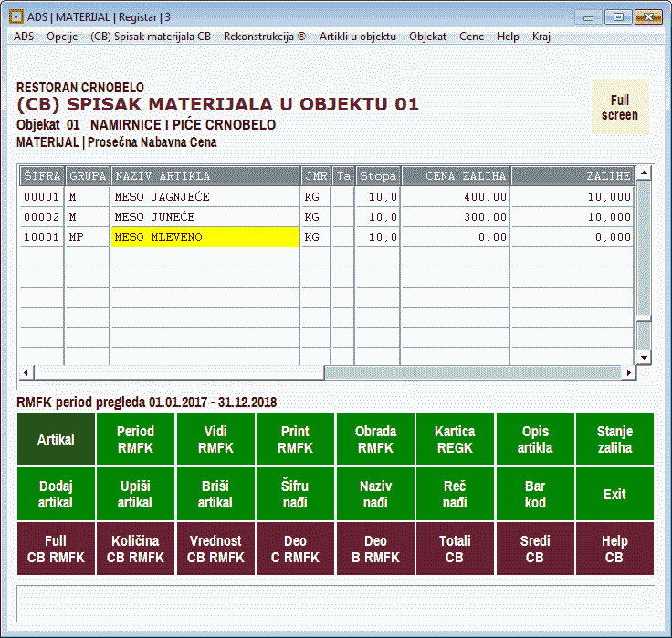
Task: Maximize the ADS window
Action: pyautogui.click(x=618, y=17)
